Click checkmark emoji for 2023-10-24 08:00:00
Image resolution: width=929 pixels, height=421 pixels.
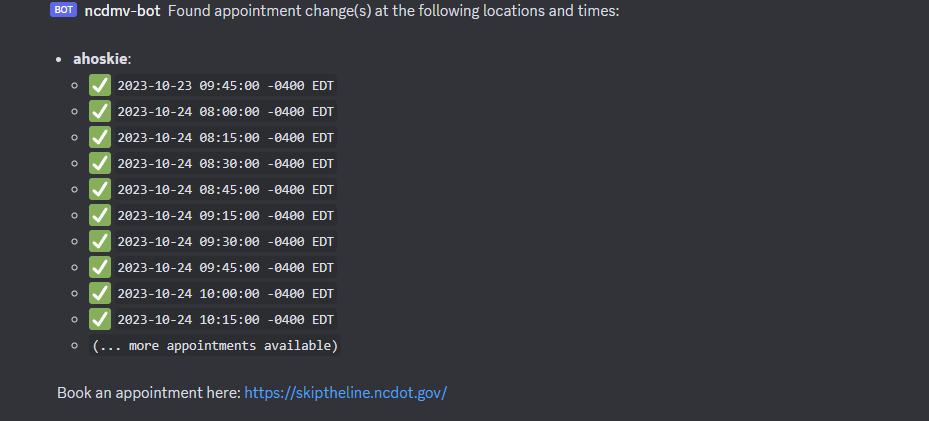(100, 111)
